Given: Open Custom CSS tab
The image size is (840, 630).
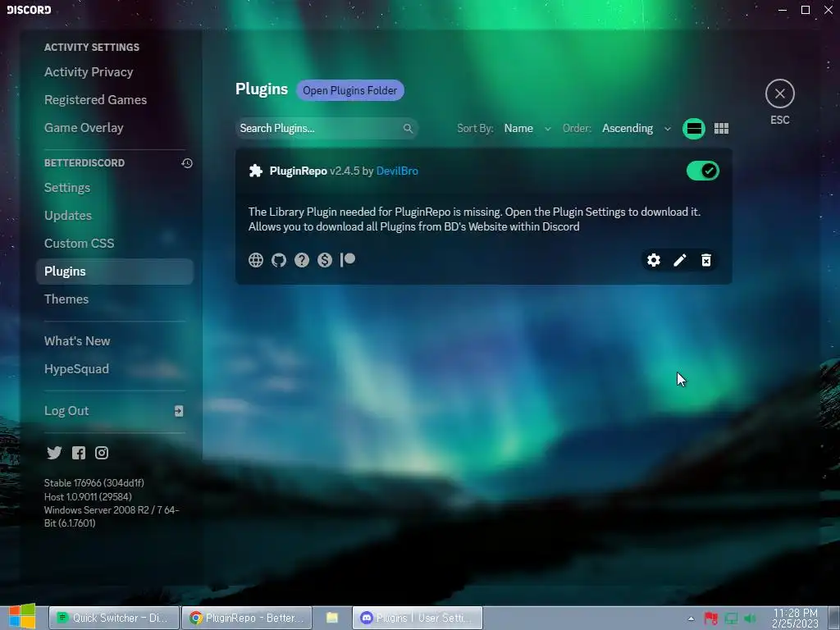Looking at the screenshot, I should pyautogui.click(x=115, y=244).
